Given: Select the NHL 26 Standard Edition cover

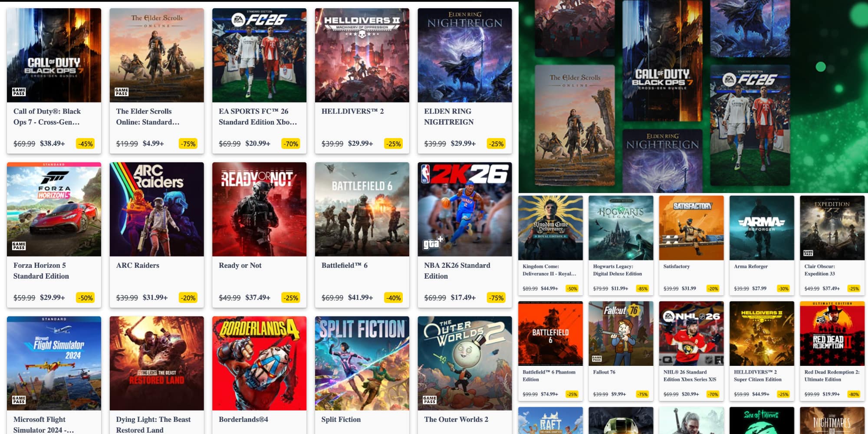Looking at the screenshot, I should (x=691, y=333).
